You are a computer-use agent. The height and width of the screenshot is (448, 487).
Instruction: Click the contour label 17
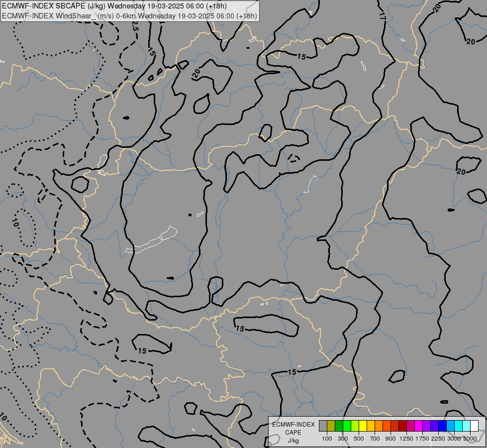coord(383,16)
